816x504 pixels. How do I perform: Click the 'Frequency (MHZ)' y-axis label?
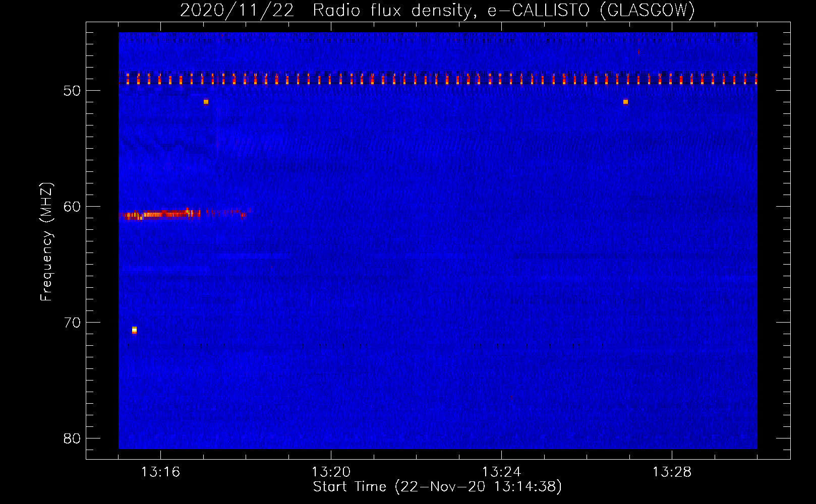[x=46, y=242]
